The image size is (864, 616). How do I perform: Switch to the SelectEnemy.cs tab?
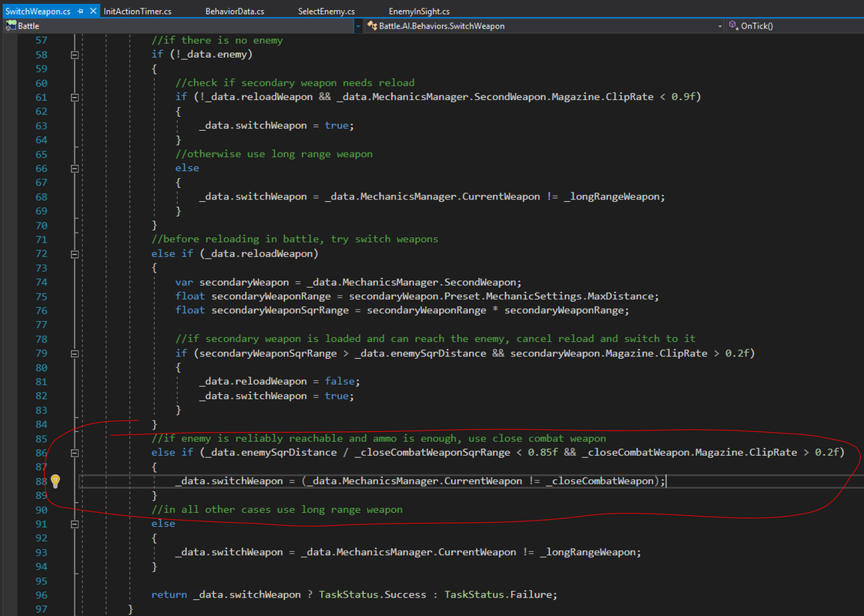[327, 11]
